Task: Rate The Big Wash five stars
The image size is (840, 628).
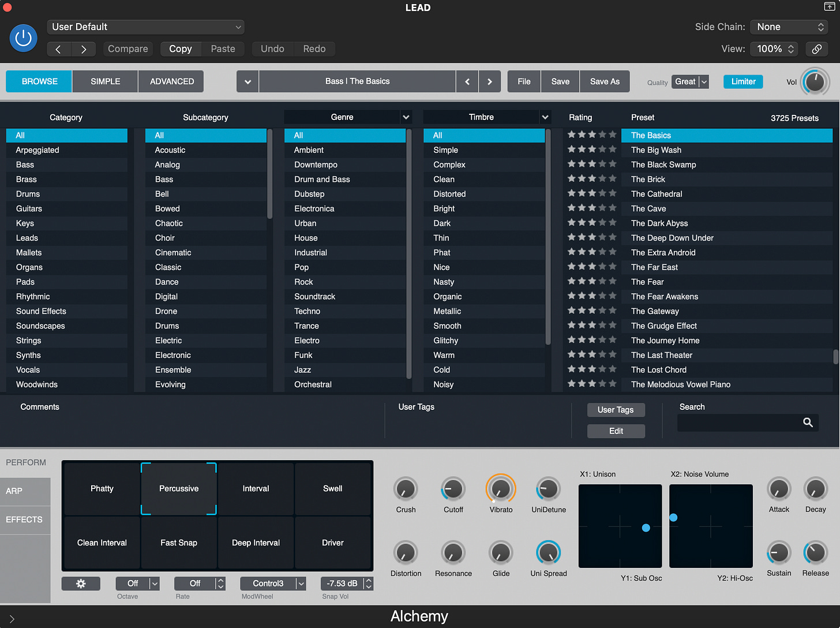Action: pos(612,149)
